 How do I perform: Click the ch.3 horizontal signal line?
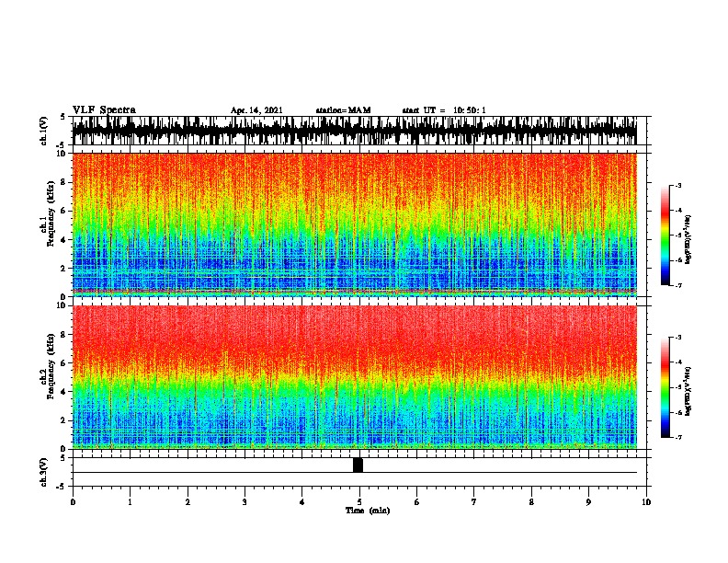coord(355,473)
